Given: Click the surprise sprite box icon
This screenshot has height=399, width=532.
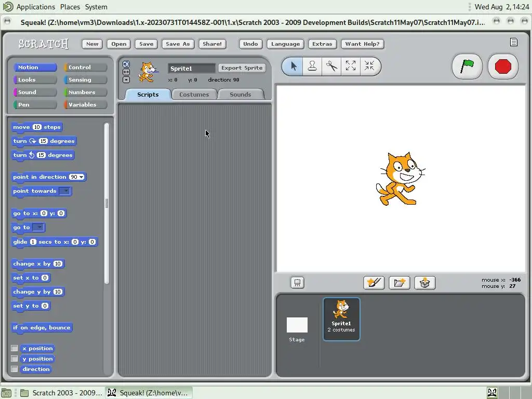Looking at the screenshot, I should tap(425, 283).
